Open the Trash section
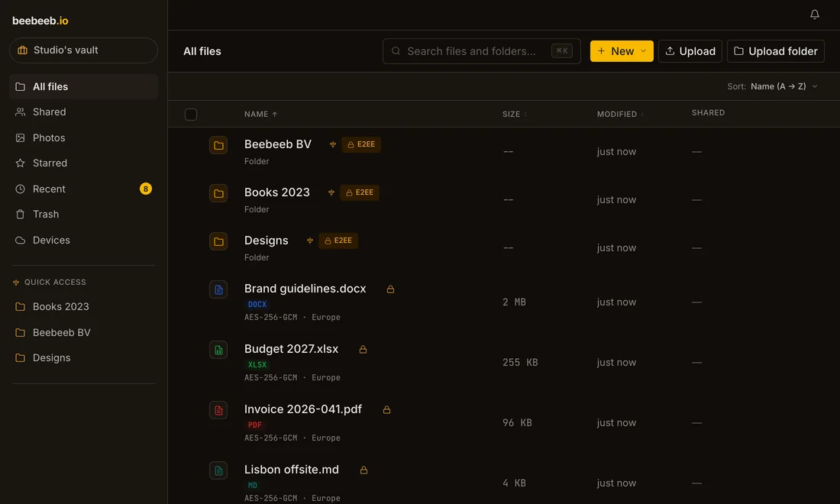The height and width of the screenshot is (504, 840). click(x=83, y=215)
